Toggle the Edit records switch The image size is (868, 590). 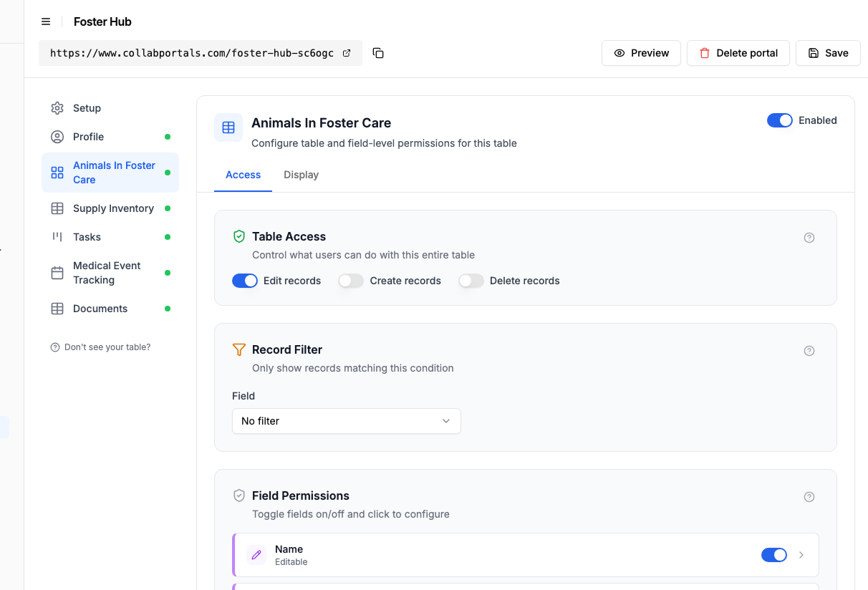click(245, 281)
